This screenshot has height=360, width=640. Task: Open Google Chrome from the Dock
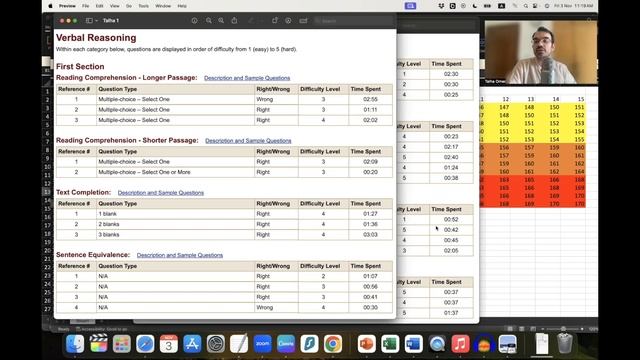[x=333, y=344]
